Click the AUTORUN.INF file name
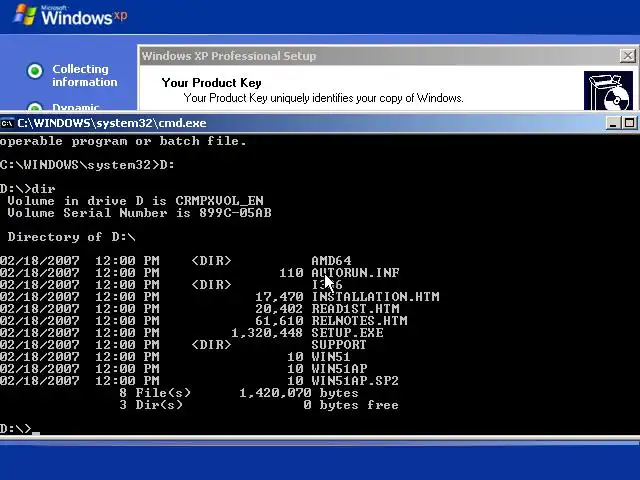Viewport: 640px width, 480px height. pos(355,273)
